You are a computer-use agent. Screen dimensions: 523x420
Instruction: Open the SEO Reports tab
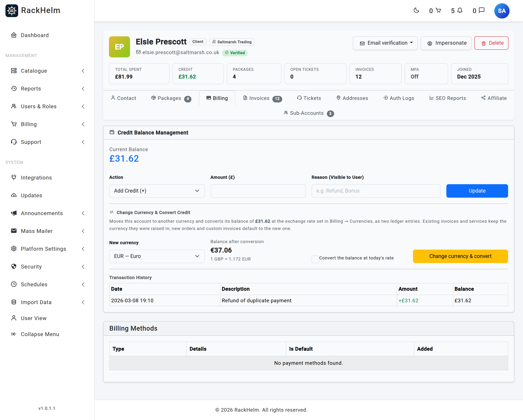pos(448,98)
